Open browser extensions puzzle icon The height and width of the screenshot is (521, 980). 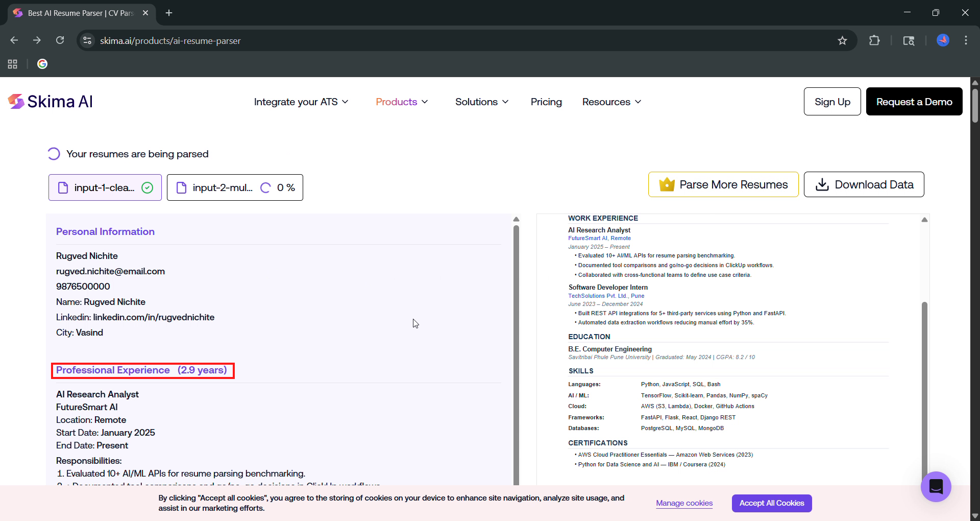tap(874, 40)
